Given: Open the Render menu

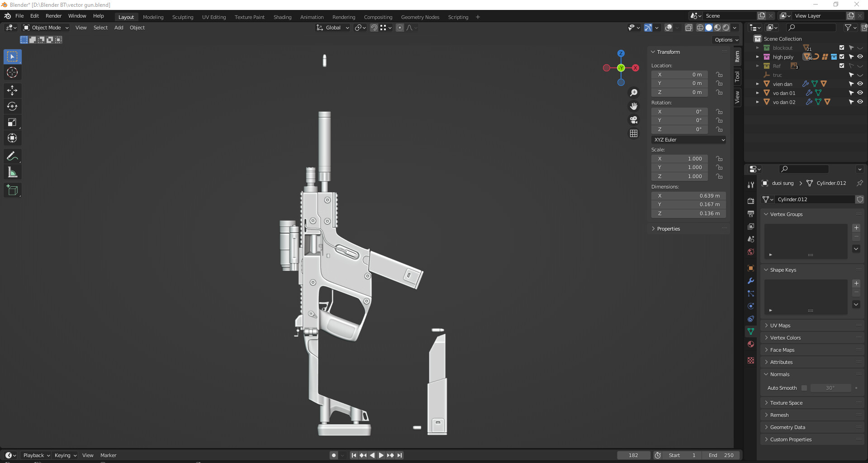Looking at the screenshot, I should (x=53, y=16).
